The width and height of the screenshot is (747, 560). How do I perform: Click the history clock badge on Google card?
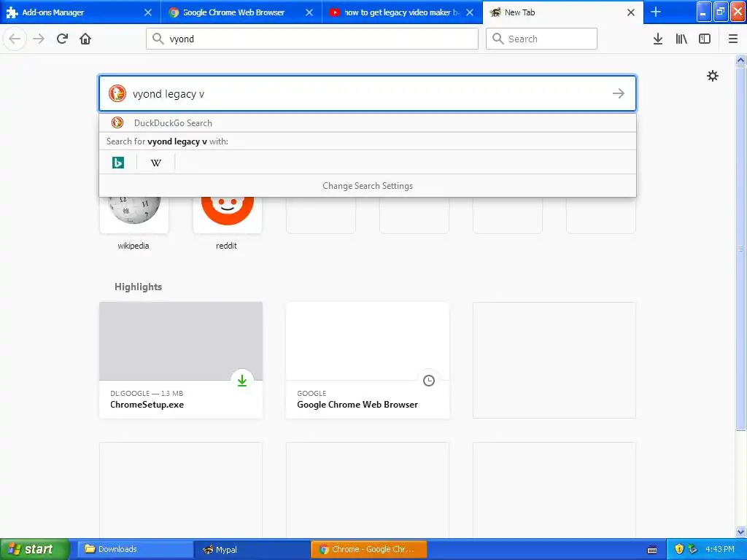point(429,381)
